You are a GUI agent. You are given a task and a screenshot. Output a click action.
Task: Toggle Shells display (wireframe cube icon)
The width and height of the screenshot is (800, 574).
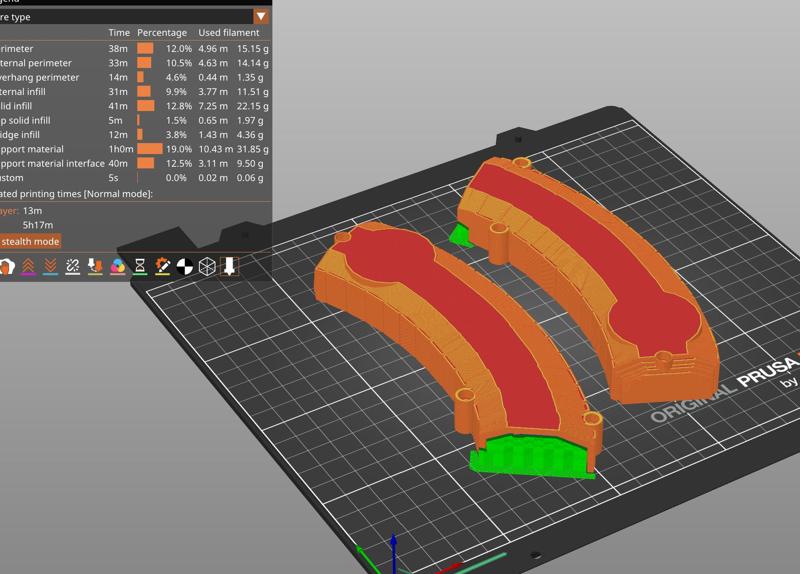207,266
